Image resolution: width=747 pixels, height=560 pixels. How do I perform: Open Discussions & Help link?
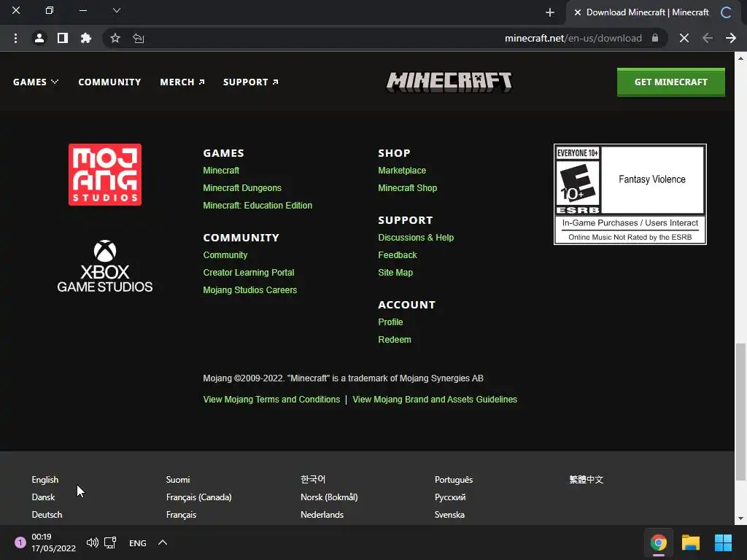click(416, 238)
